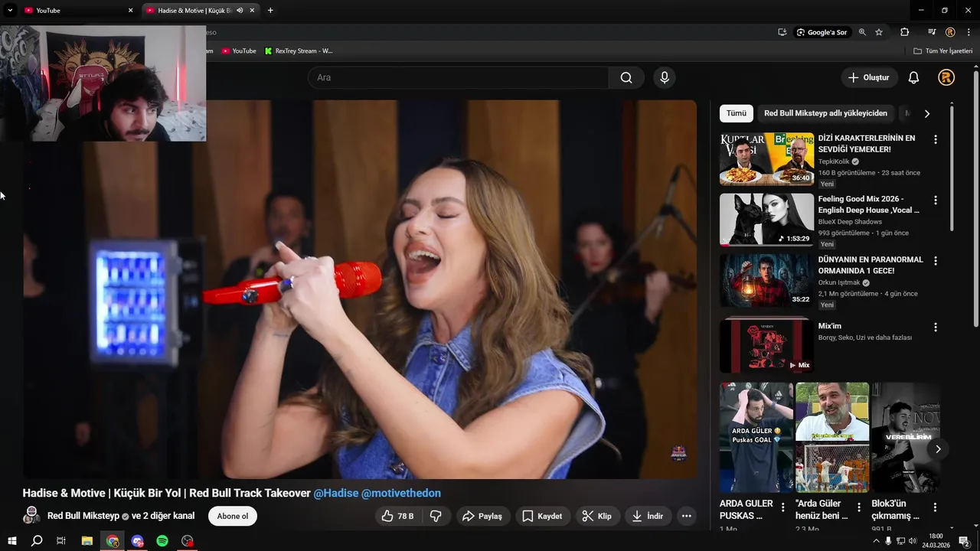This screenshot has width=980, height=551.
Task: Open more actions menu under the video
Action: (687, 516)
